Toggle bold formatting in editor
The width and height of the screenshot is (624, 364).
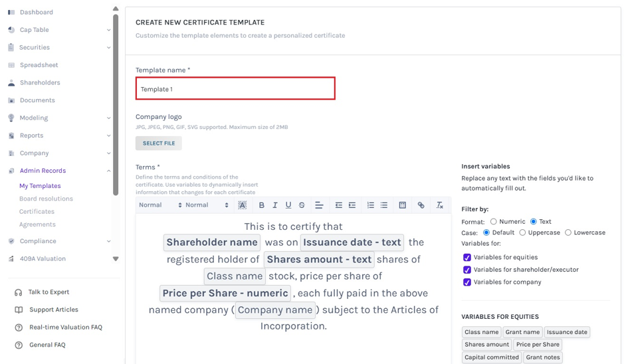[x=261, y=205]
